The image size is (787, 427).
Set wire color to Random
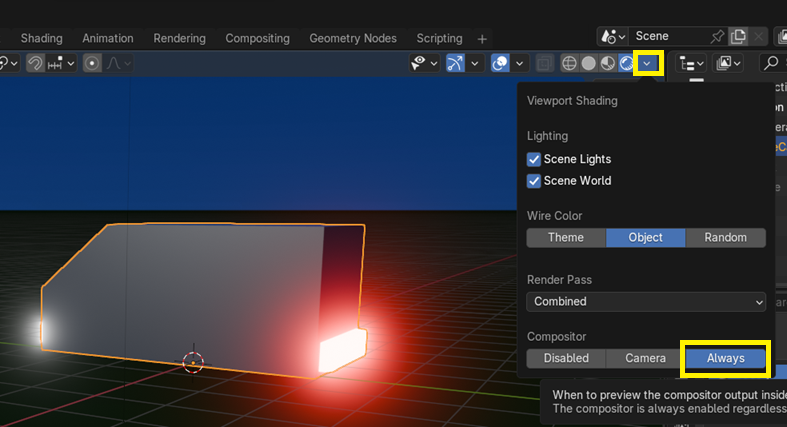coord(725,237)
